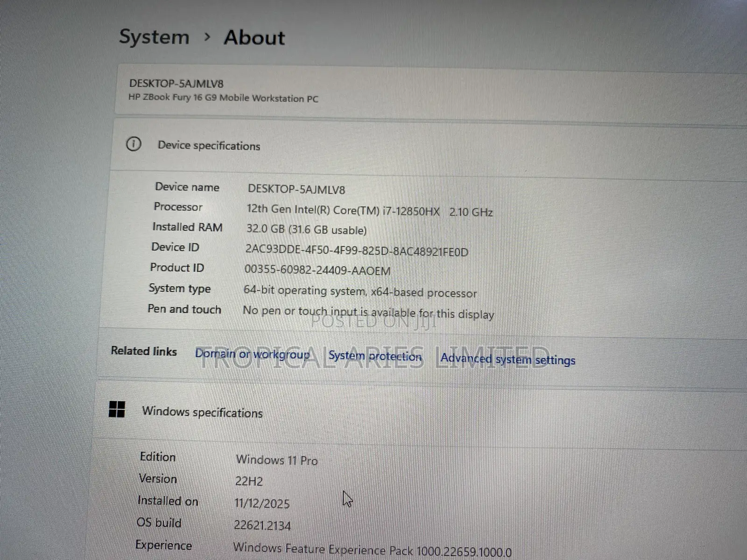
Task: Click the Windows logo icon beside Windows specifications
Action: tap(117, 409)
